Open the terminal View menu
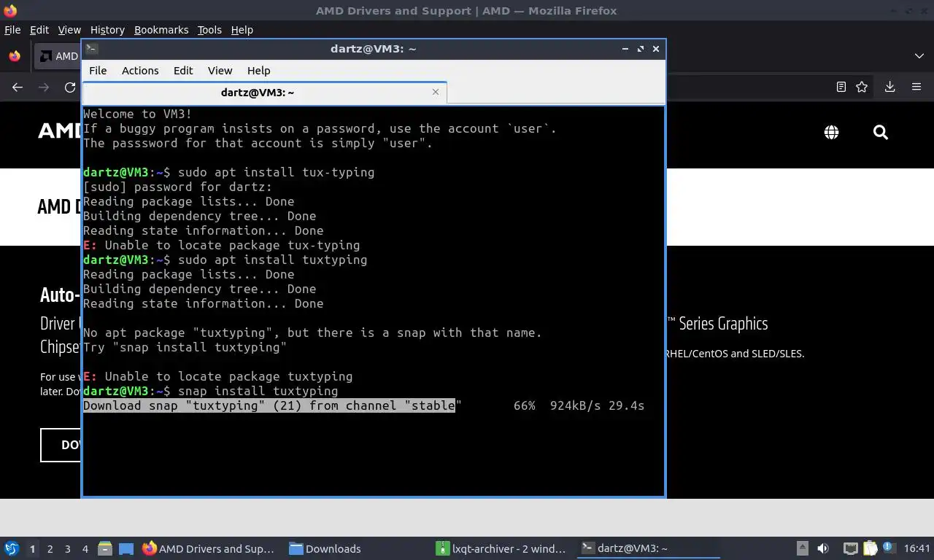The width and height of the screenshot is (934, 560). [220, 71]
